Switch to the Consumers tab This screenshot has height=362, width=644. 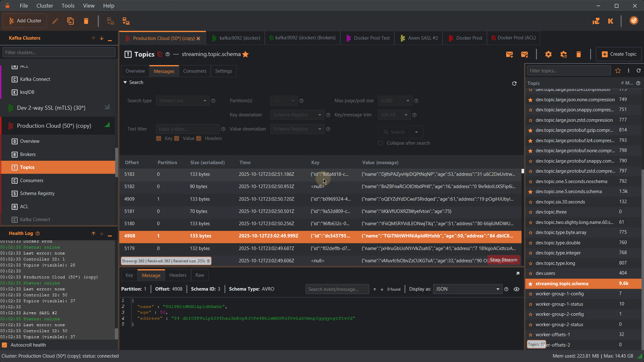pos(195,71)
